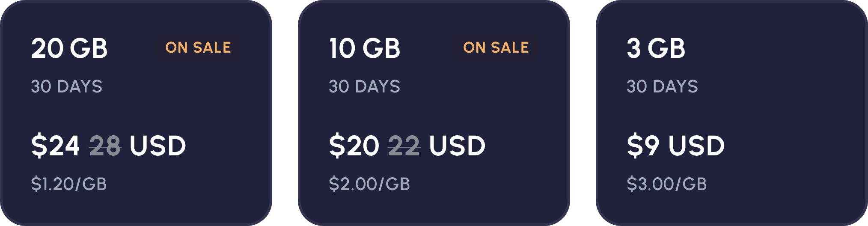Click the $9 USD price
This screenshot has height=226, width=868.
[676, 146]
